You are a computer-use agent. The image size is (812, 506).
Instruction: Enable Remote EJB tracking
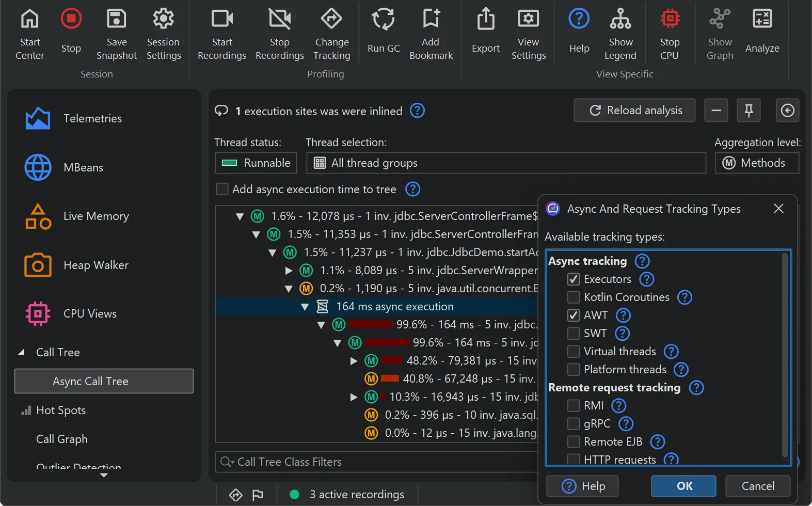pyautogui.click(x=574, y=442)
